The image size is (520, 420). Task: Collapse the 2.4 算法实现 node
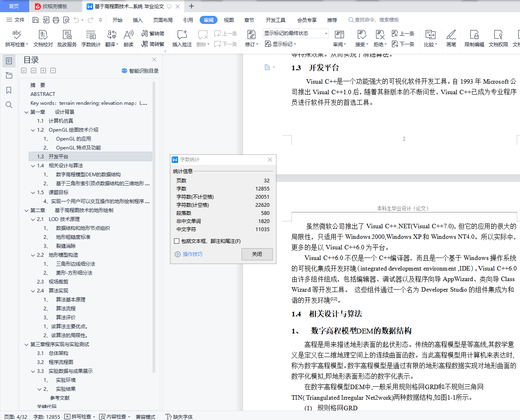click(33, 291)
